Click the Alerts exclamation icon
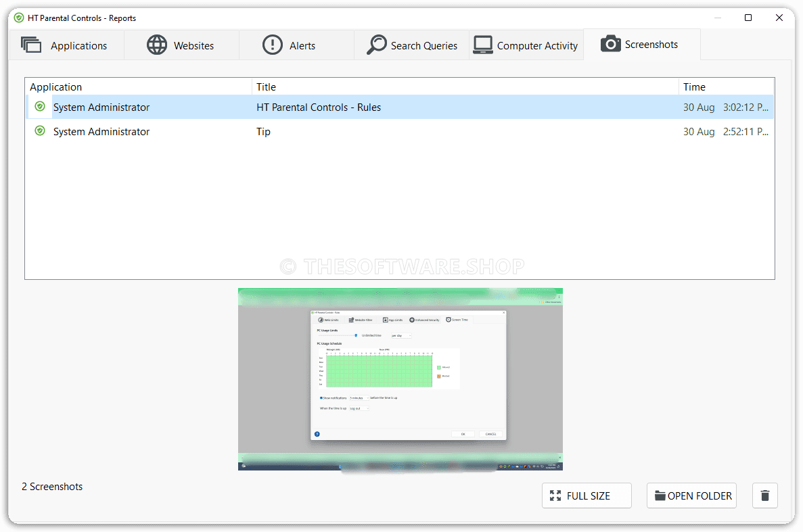The height and width of the screenshot is (532, 803). 273,45
